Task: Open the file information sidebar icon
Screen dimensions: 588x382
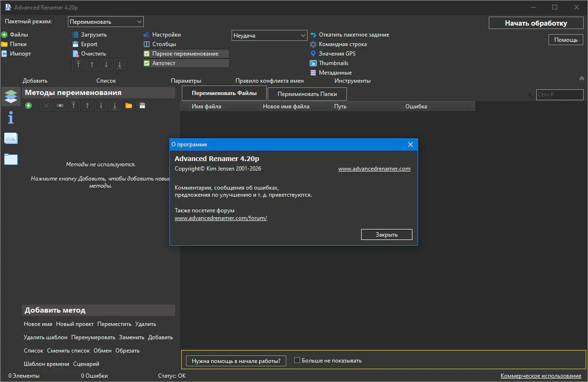Action: (11, 117)
